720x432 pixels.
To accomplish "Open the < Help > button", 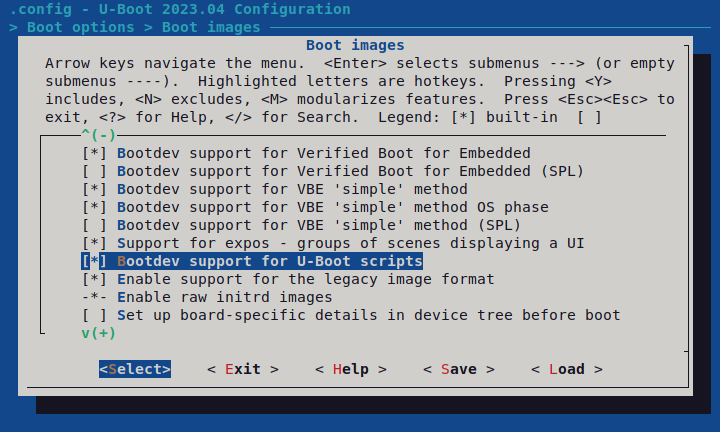I will pos(351,369).
